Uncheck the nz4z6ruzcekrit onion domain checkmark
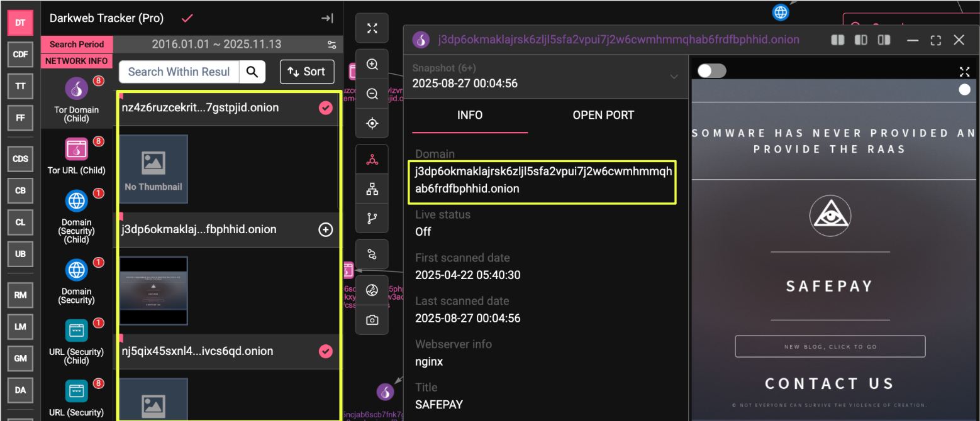Viewport: 980px width, 421px height. click(x=325, y=108)
